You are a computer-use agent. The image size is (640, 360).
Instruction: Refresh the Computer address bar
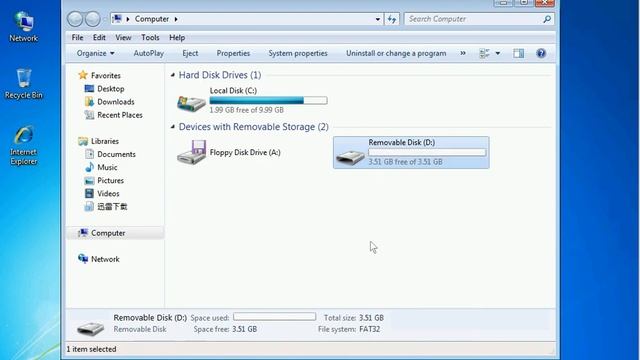coord(392,19)
